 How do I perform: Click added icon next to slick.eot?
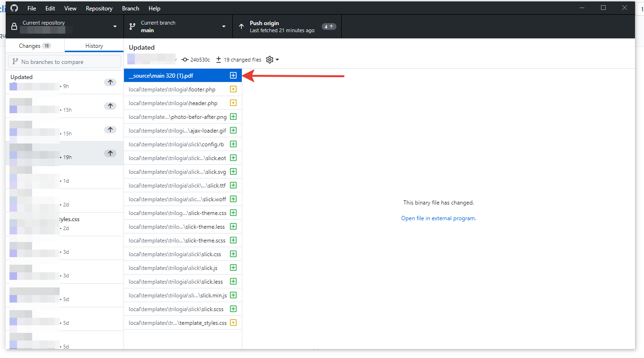click(233, 158)
